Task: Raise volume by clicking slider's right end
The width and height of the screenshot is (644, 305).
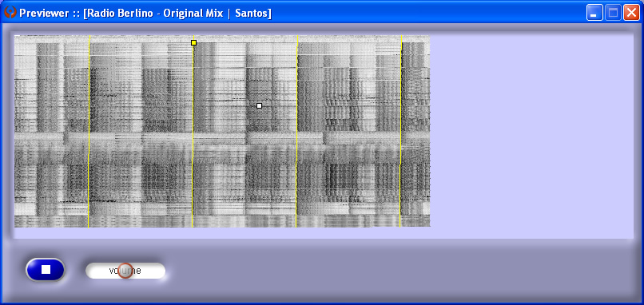Action: click(159, 271)
